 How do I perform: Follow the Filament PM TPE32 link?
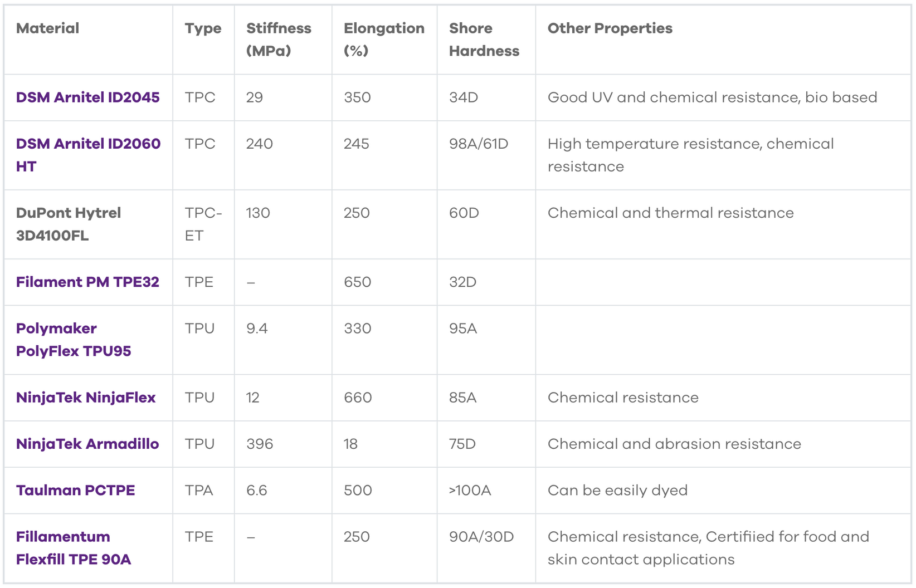tap(87, 282)
